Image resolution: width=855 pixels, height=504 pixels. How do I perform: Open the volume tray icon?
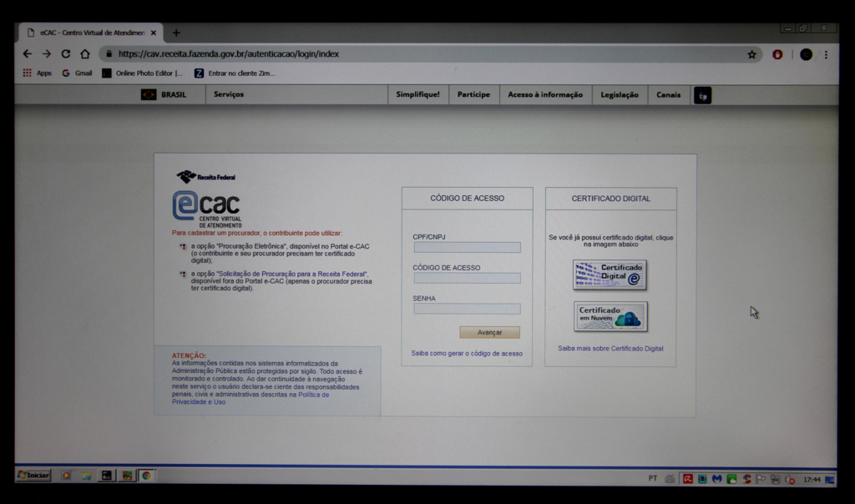click(790, 480)
